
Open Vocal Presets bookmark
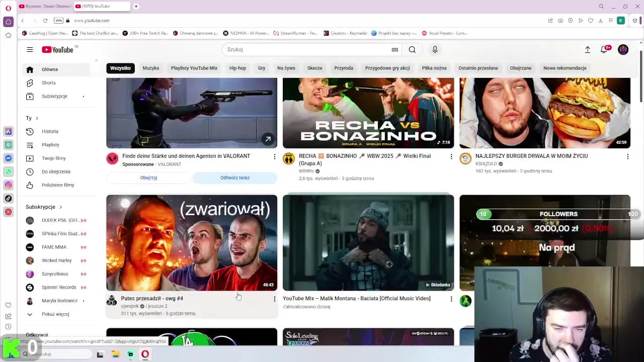(444, 33)
